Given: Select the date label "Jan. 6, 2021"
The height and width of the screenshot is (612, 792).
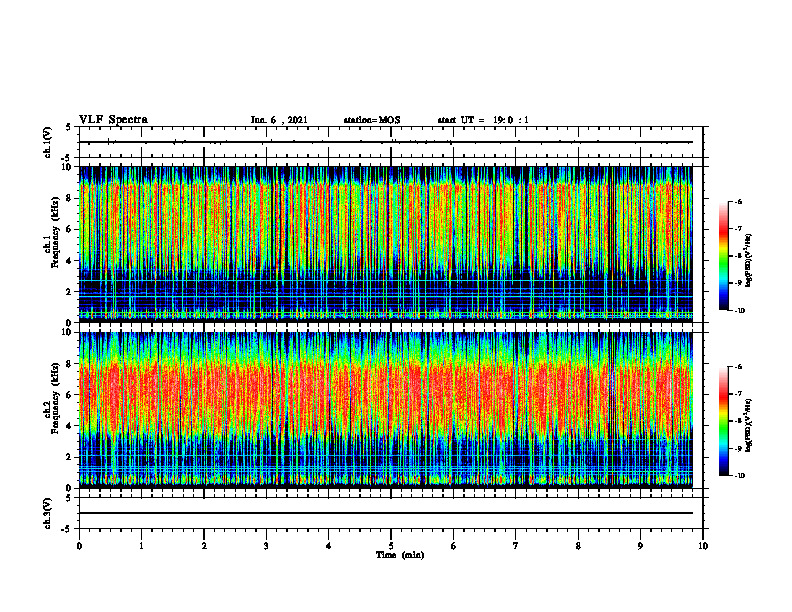Looking at the screenshot, I should 279,120.
